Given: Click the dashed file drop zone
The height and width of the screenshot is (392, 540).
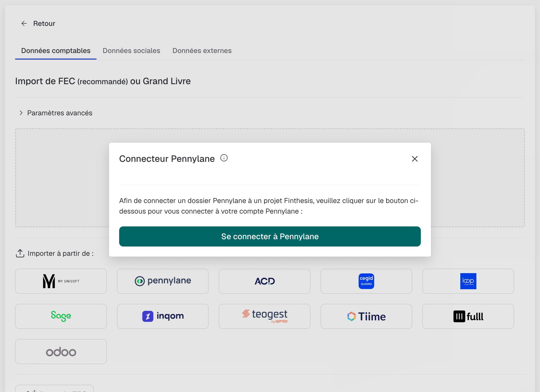Looking at the screenshot, I should (270, 178).
